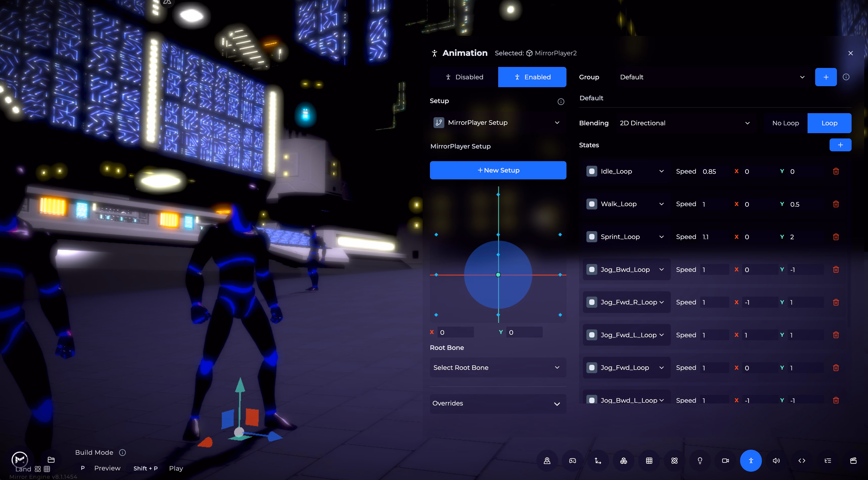Open the code script panel icon

click(802, 461)
